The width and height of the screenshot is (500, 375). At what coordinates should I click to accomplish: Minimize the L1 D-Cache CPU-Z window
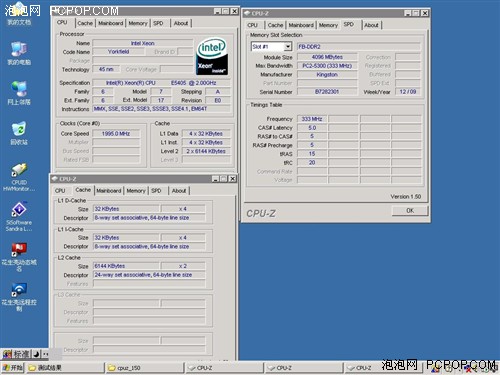pyautogui.click(x=216, y=179)
